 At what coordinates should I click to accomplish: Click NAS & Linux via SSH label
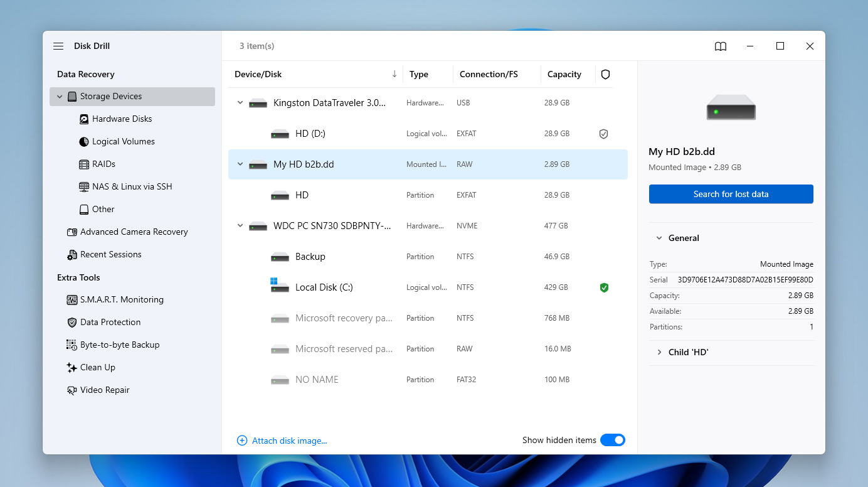[x=132, y=187]
